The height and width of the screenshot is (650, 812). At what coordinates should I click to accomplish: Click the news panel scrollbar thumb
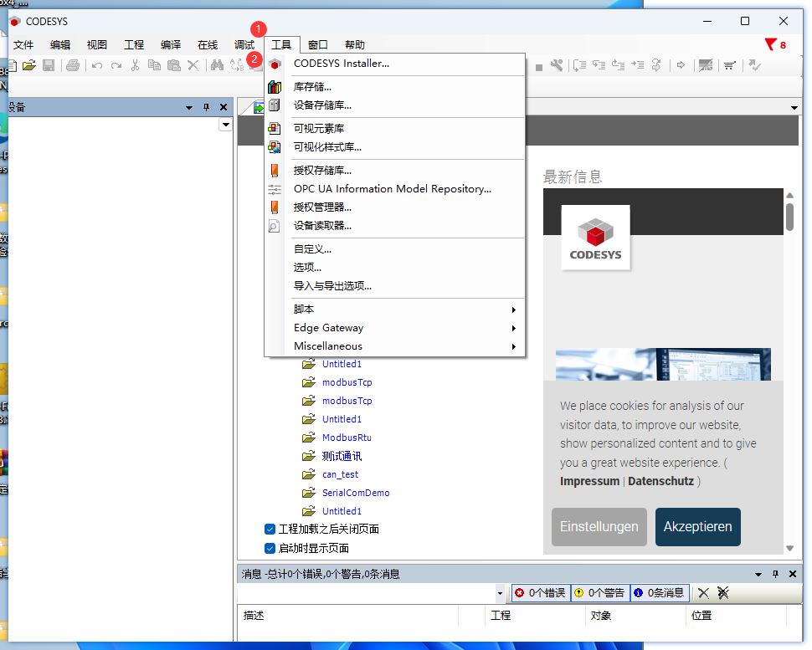(x=789, y=217)
